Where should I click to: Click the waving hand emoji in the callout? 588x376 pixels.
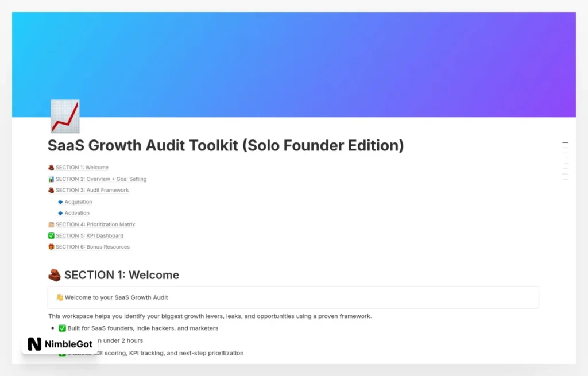(x=60, y=297)
